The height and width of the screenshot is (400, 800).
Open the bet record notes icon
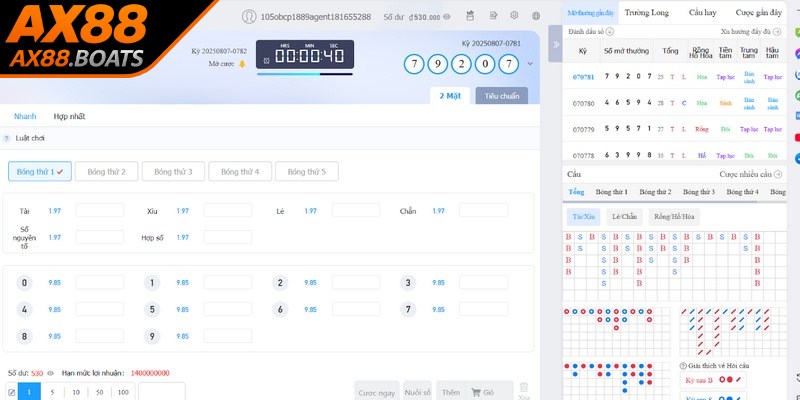click(x=493, y=16)
